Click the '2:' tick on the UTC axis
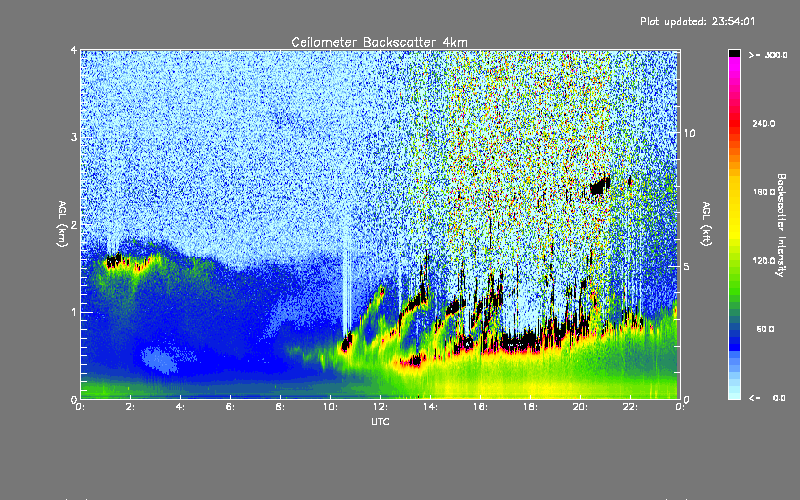 tap(132, 407)
